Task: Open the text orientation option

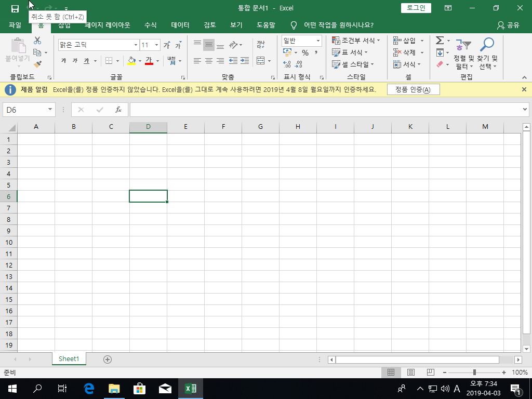Action: pos(235,45)
